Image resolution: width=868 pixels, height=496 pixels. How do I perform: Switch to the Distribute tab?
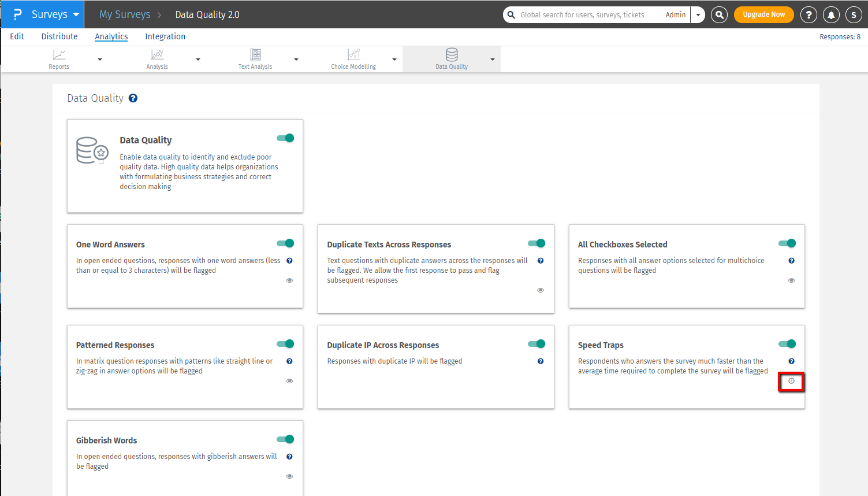59,36
